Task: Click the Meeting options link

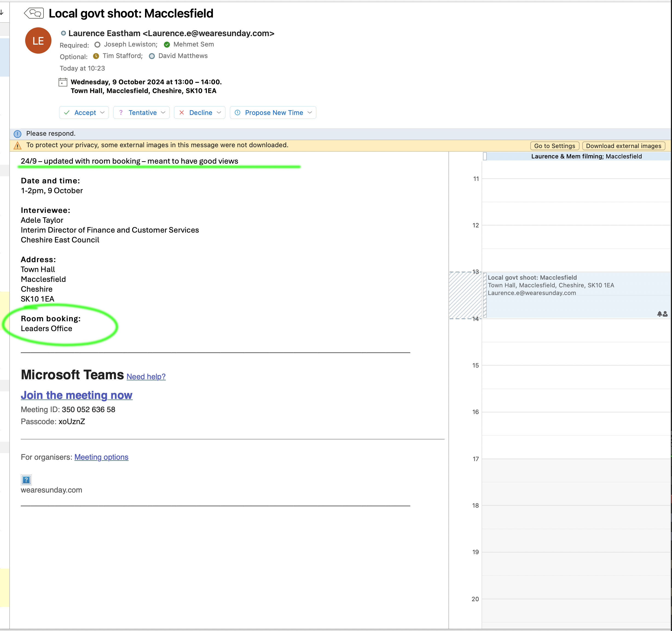Action: click(101, 457)
